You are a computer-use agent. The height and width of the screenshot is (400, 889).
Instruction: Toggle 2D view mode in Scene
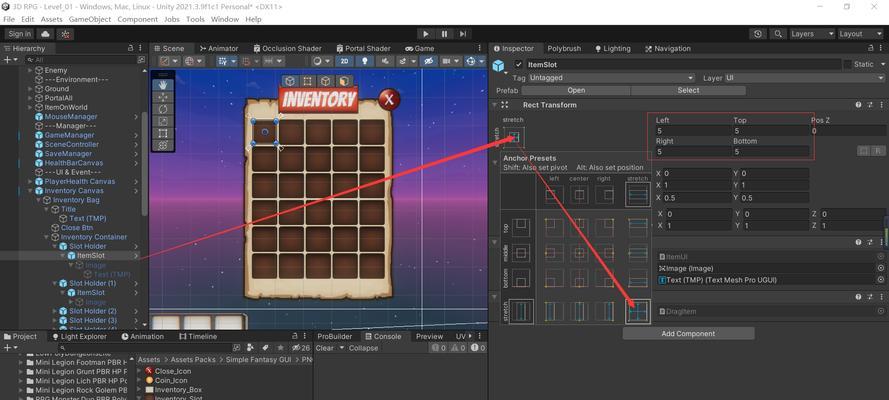pyautogui.click(x=344, y=61)
